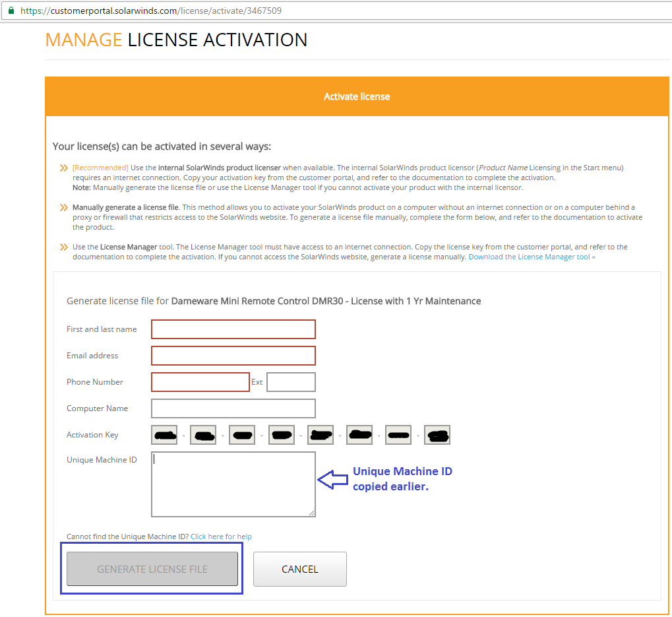Click the Activate license header bar
The width and height of the screenshot is (672, 617).
[356, 96]
